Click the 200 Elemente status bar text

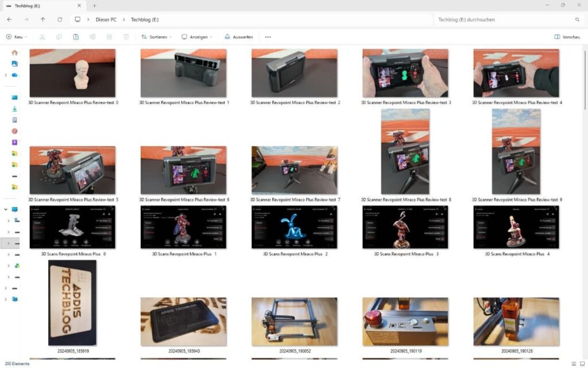(x=17, y=363)
